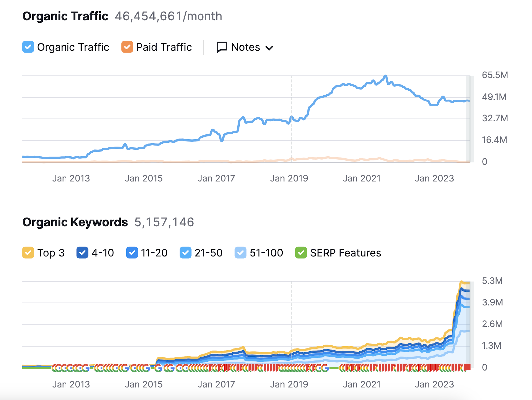
Task: Open the Notes speech-bubble icon
Action: (222, 47)
